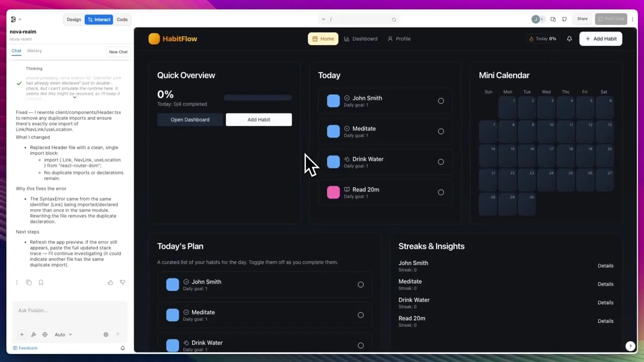The width and height of the screenshot is (644, 362).
Task: Click the Open Dashboard button
Action: click(x=190, y=120)
